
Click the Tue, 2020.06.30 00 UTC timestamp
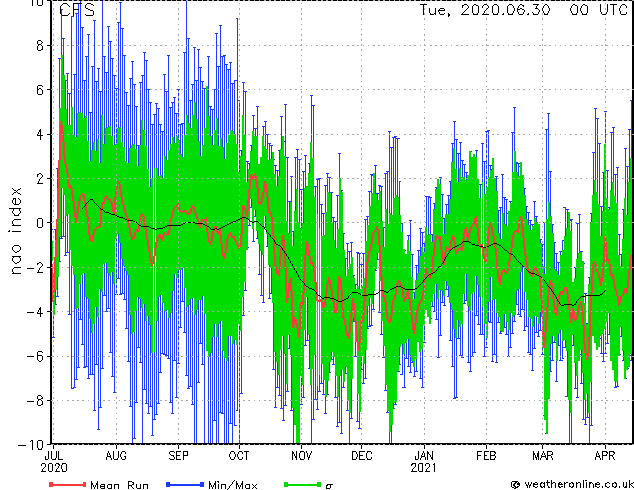coord(523,10)
